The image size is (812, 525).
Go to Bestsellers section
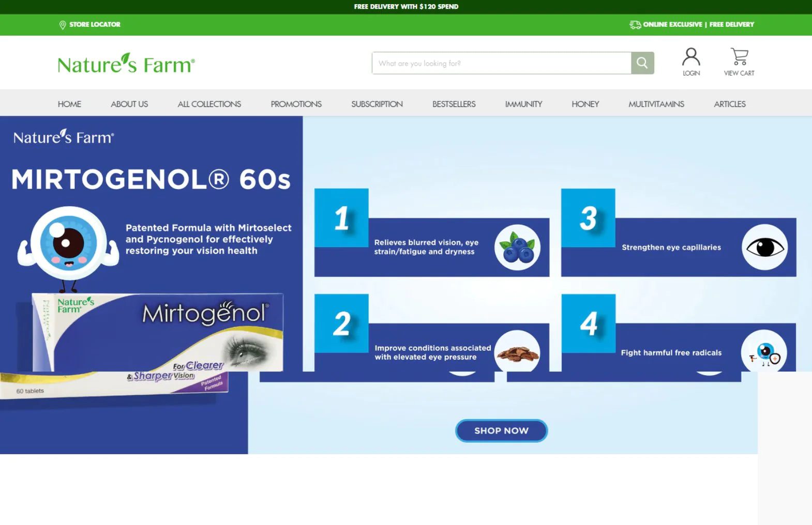(x=454, y=104)
